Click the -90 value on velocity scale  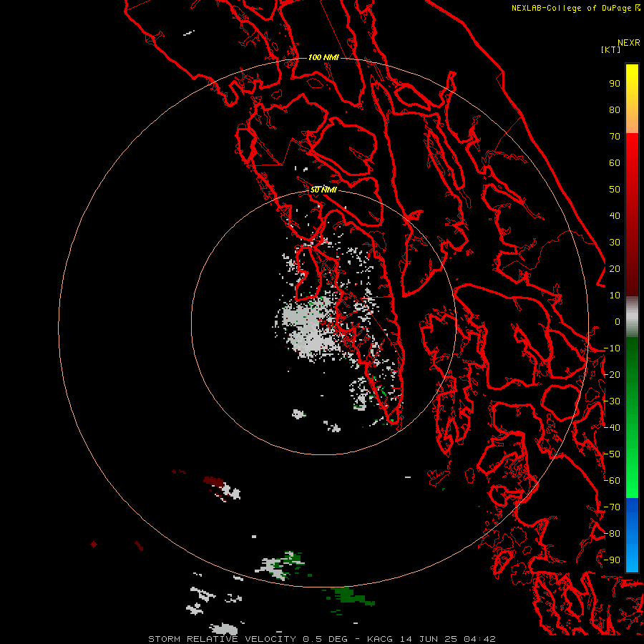(x=612, y=560)
